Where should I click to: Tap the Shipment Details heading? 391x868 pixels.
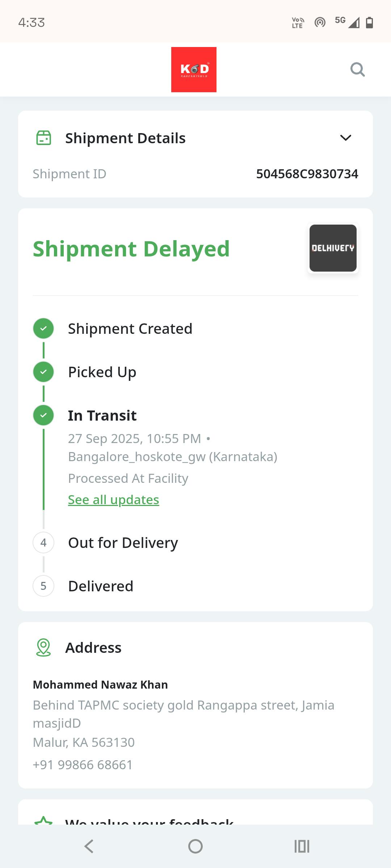[125, 138]
